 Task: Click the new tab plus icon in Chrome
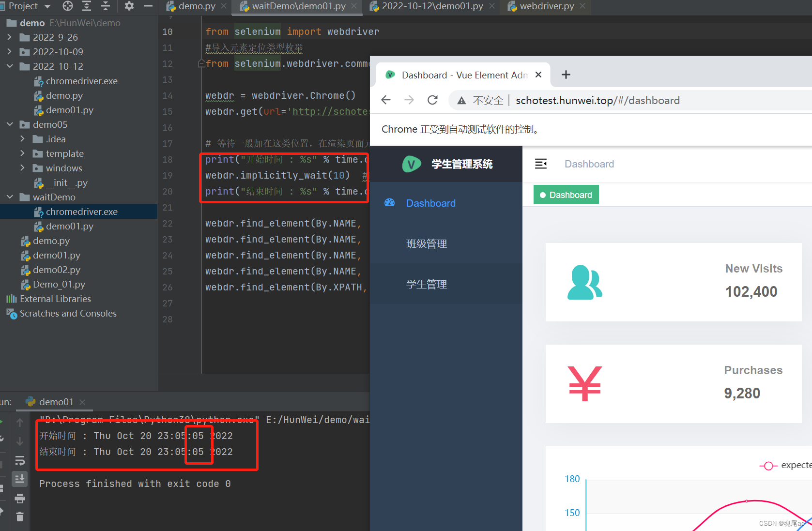[566, 75]
